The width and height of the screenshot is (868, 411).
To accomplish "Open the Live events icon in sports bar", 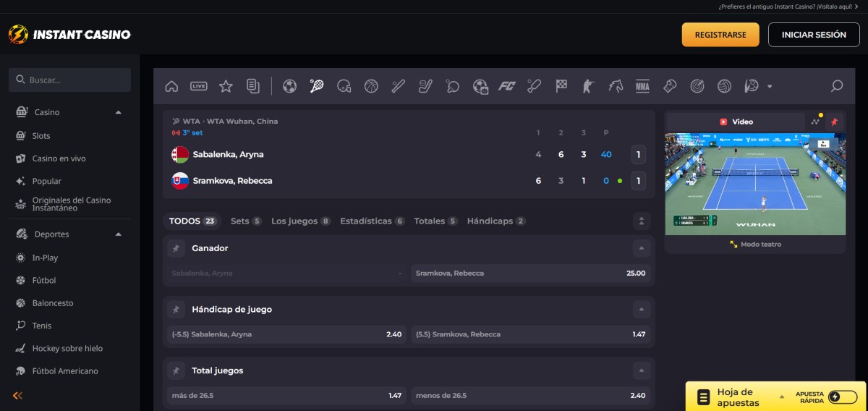I will pyautogui.click(x=198, y=86).
